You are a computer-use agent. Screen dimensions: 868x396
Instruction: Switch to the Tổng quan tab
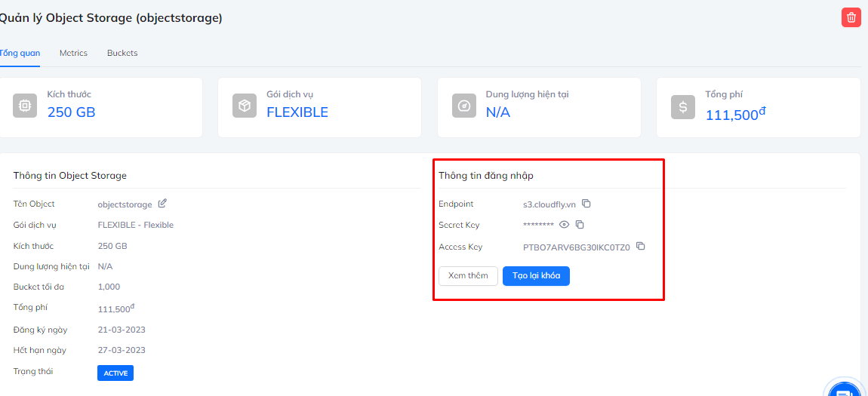[x=20, y=53]
